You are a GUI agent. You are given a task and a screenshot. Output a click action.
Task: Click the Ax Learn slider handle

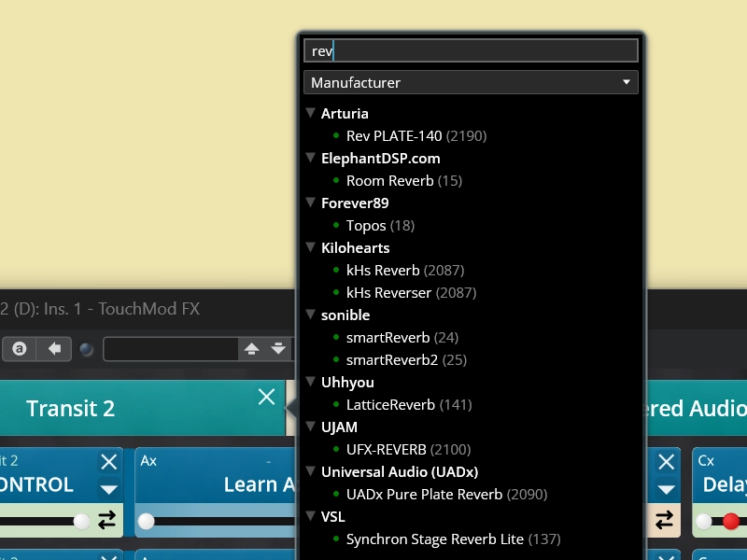click(x=147, y=522)
